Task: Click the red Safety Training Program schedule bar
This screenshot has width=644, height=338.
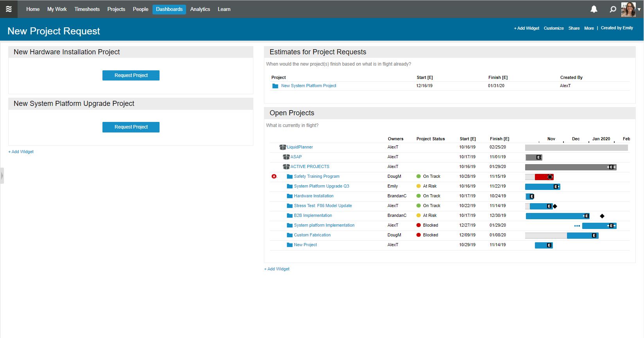Action: 542,177
